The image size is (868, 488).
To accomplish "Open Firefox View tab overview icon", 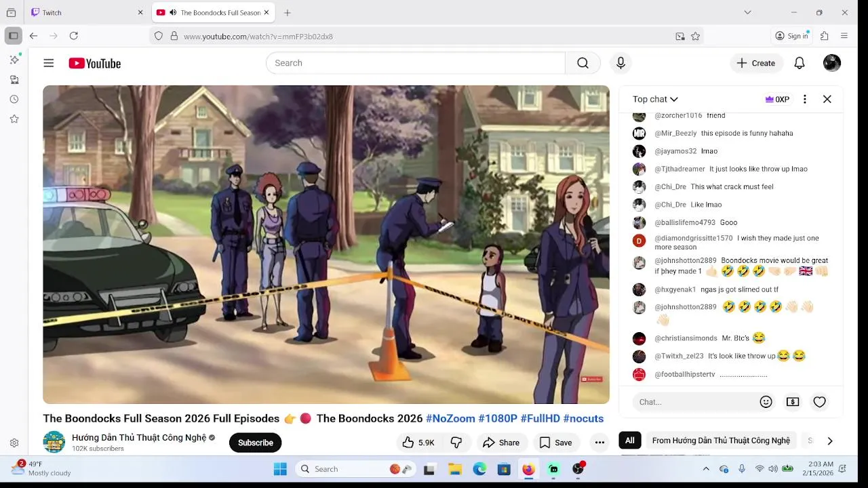I will tap(11, 12).
